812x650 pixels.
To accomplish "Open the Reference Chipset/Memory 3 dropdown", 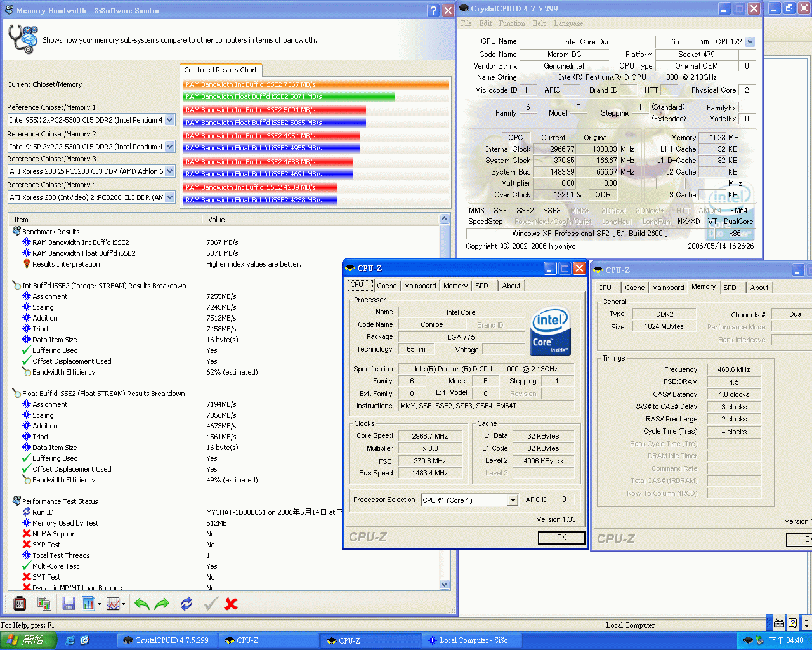I will point(170,171).
